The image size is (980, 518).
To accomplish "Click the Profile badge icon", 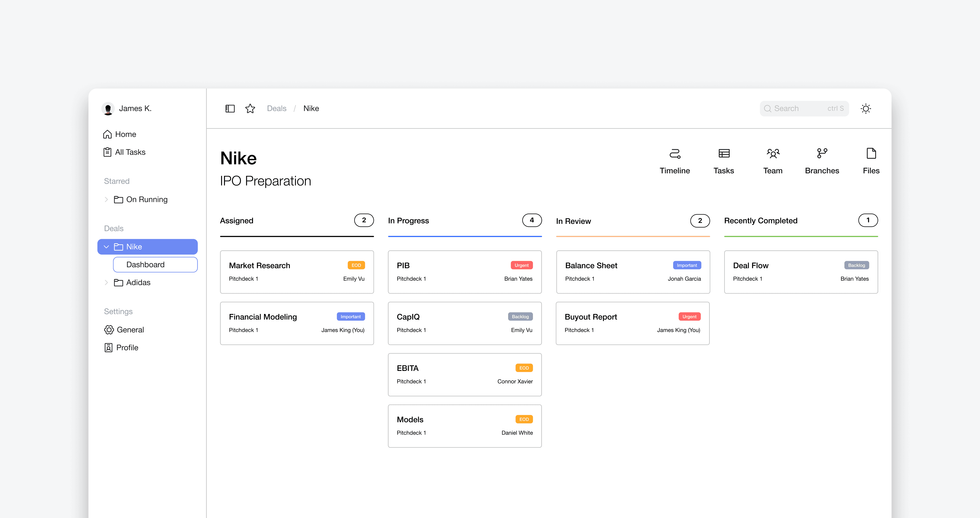I will point(108,348).
